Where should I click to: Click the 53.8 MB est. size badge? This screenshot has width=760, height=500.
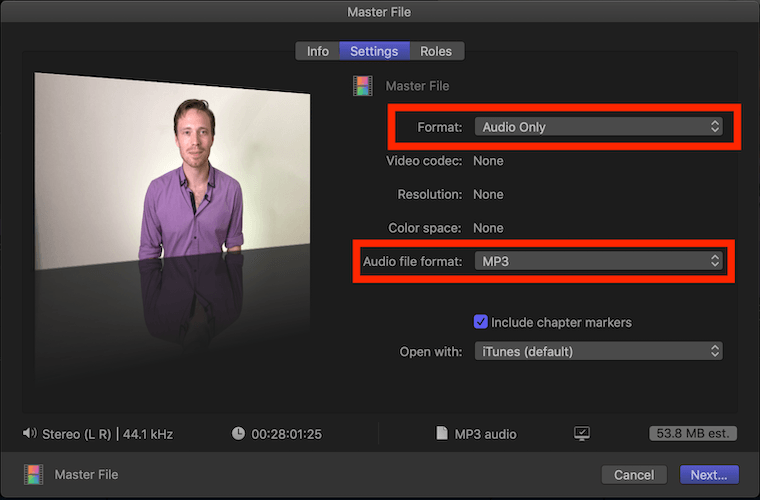point(693,433)
